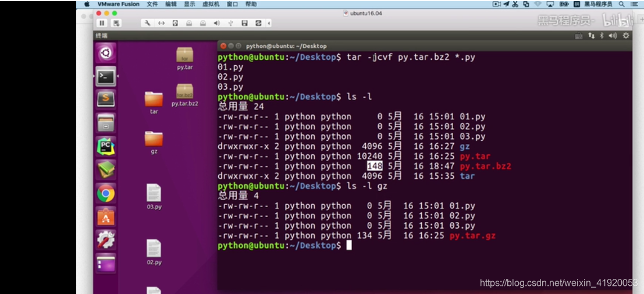Image resolution: width=644 pixels, height=294 pixels.
Task: Open the 文件 menu
Action: click(152, 3)
